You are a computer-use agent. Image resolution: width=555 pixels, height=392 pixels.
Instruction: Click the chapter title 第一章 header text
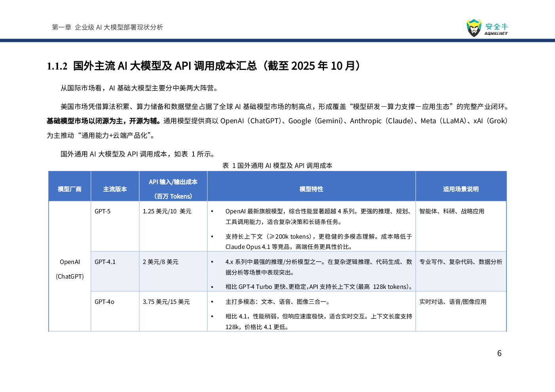coord(107,27)
